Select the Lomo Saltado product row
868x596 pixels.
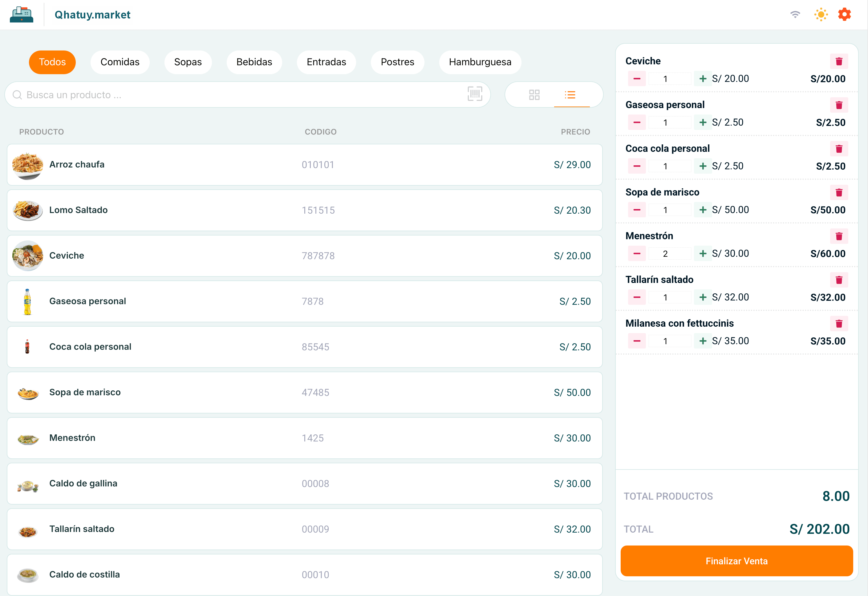tap(305, 210)
